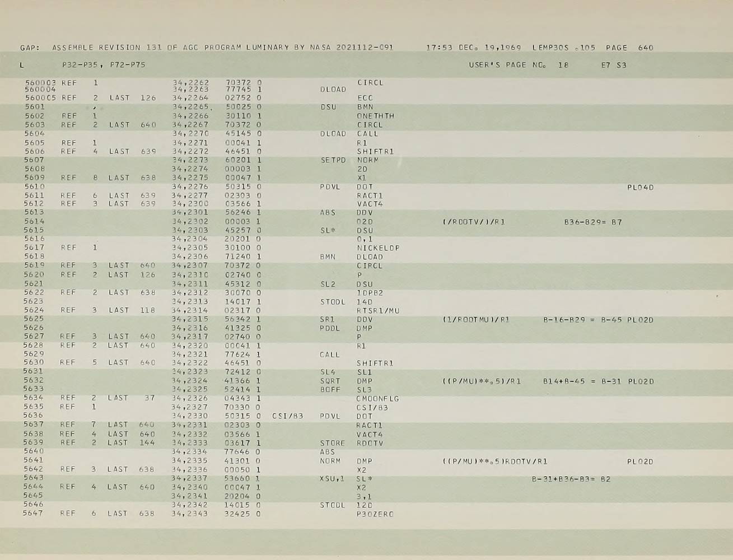This screenshot has width=733, height=560.
Task: Click the "1DPB2" symbol
Action: click(x=370, y=293)
